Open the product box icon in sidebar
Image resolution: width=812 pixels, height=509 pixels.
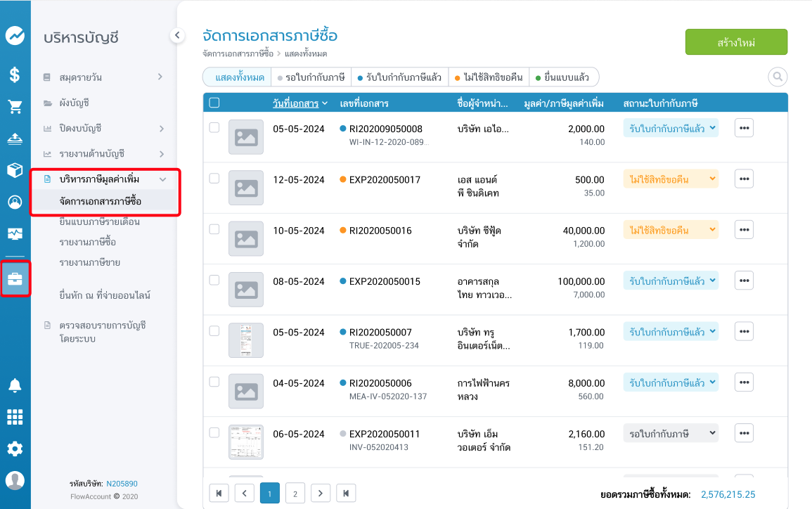coord(15,170)
